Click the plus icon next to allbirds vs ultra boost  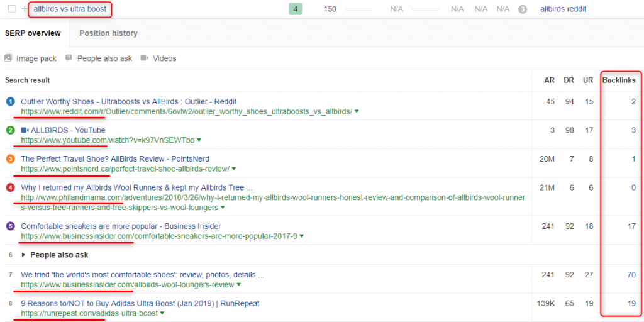(x=25, y=9)
